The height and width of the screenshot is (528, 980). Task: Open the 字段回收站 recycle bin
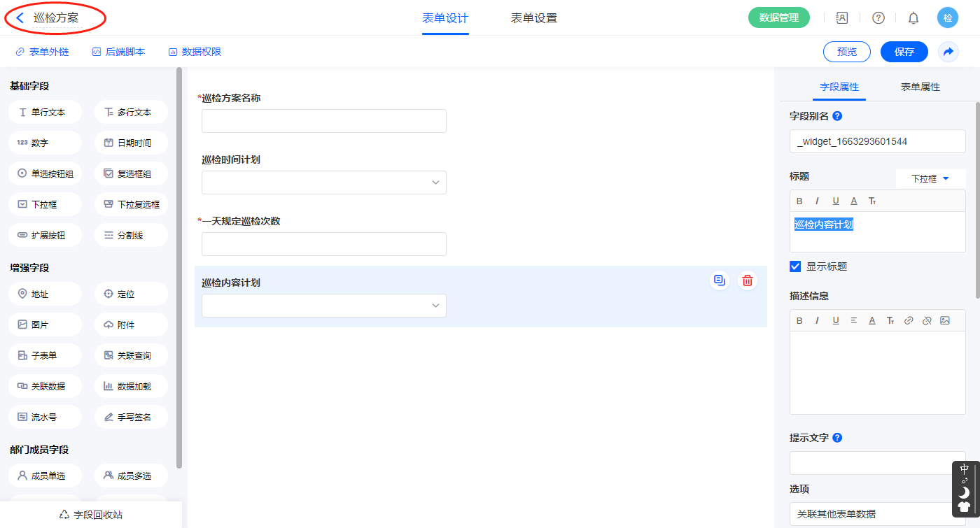pyautogui.click(x=91, y=515)
